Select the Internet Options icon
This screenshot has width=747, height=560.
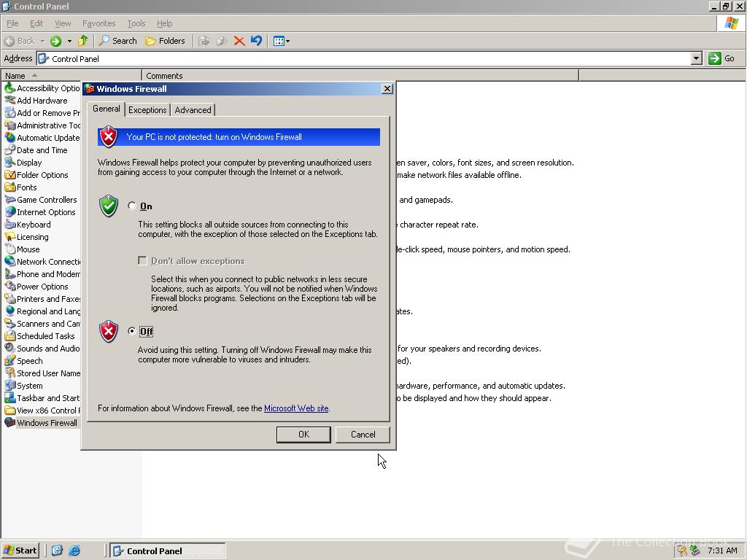point(9,212)
